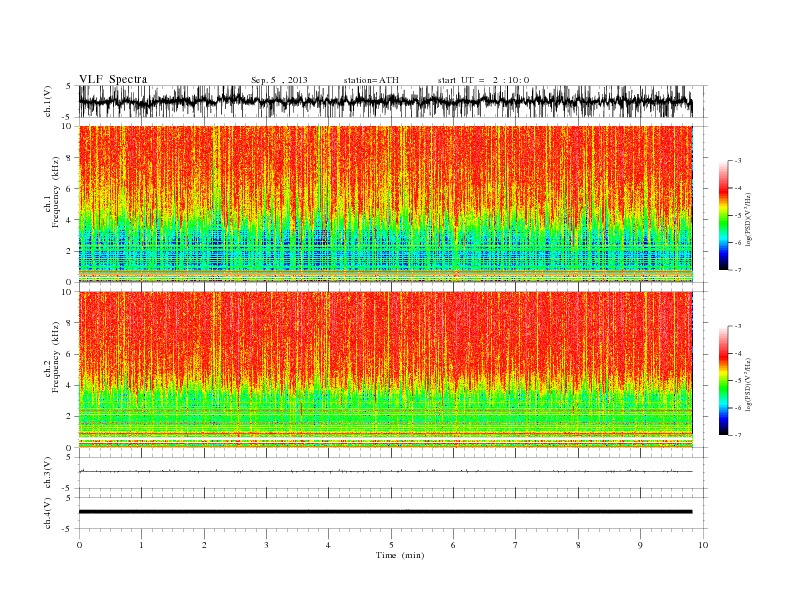The width and height of the screenshot is (792, 612).
Task: Click the ch.2 "Frequency (kHz)" axis label
Action: (x=55, y=358)
